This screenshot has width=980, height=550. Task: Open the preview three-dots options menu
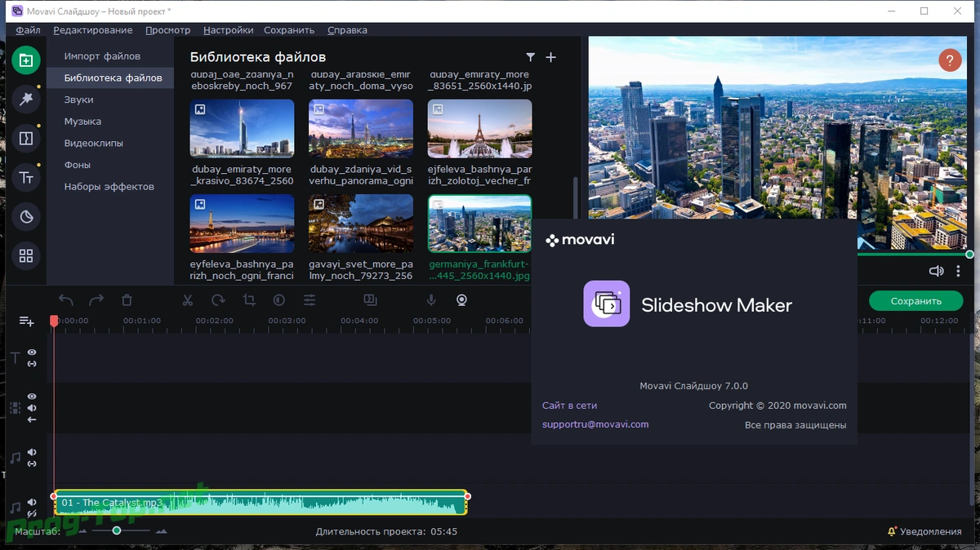959,271
